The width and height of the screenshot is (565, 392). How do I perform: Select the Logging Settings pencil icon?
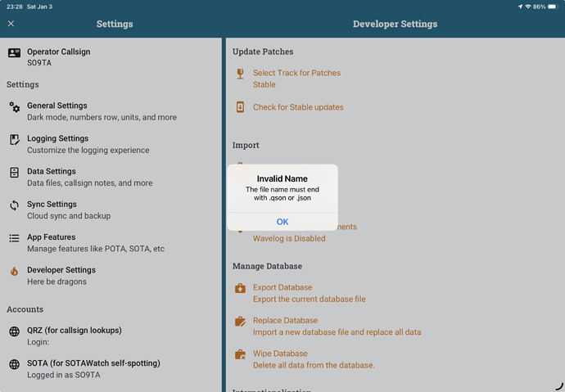click(14, 140)
